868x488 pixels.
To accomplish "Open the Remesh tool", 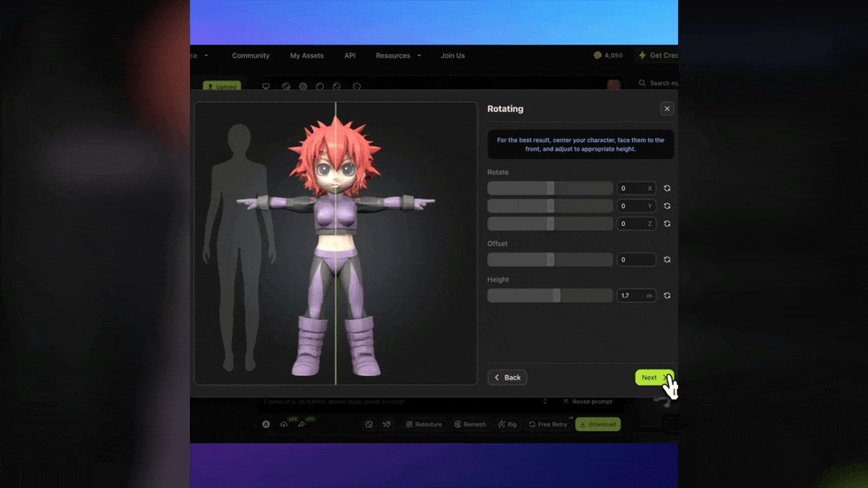I will (x=470, y=425).
